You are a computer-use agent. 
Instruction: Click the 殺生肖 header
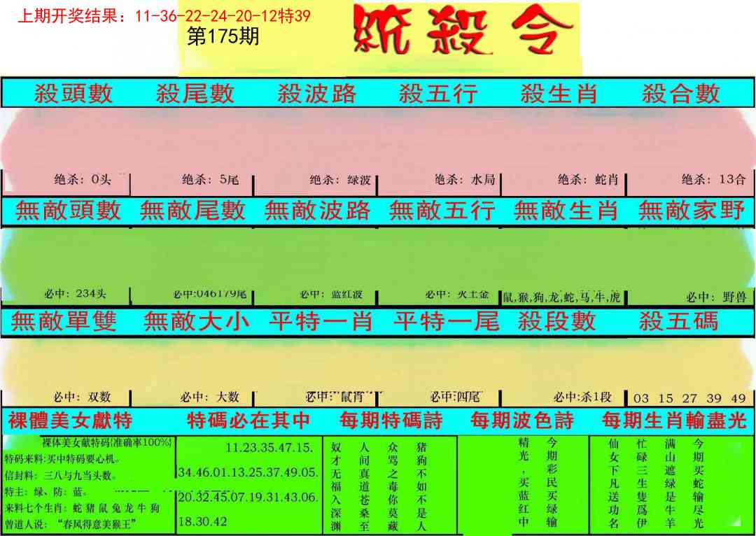pos(559,94)
